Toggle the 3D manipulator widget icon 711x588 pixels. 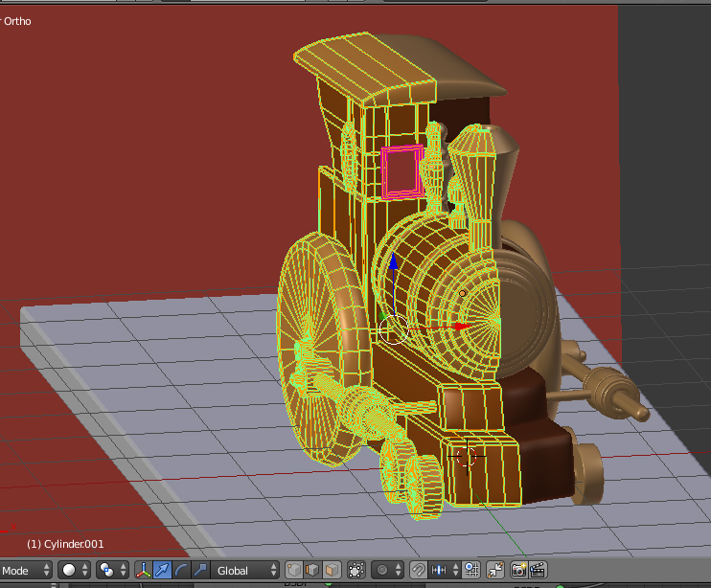tap(144, 570)
